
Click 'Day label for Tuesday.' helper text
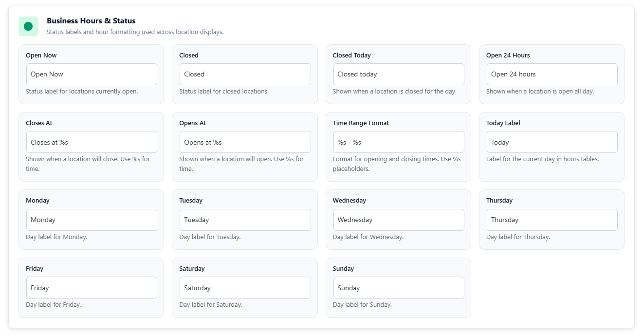[210, 237]
